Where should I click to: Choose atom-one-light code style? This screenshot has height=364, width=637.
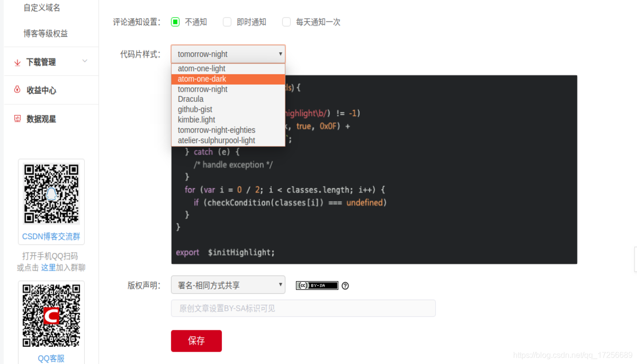pyautogui.click(x=228, y=68)
